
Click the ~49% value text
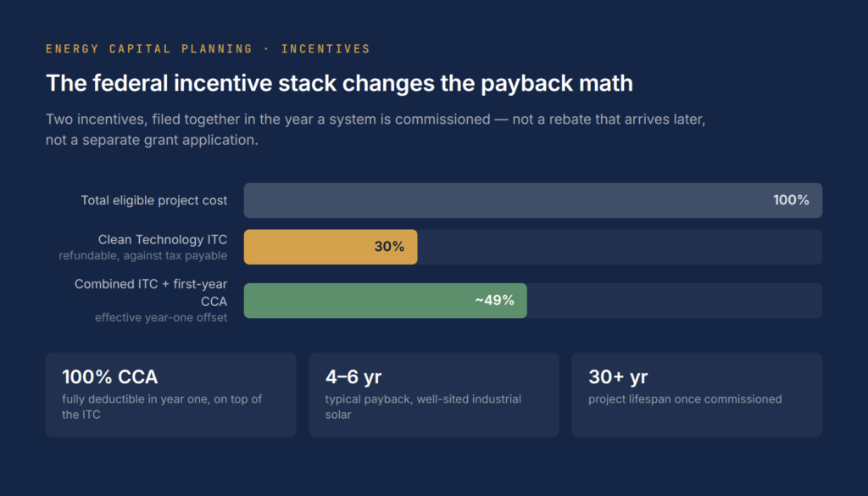(x=494, y=301)
